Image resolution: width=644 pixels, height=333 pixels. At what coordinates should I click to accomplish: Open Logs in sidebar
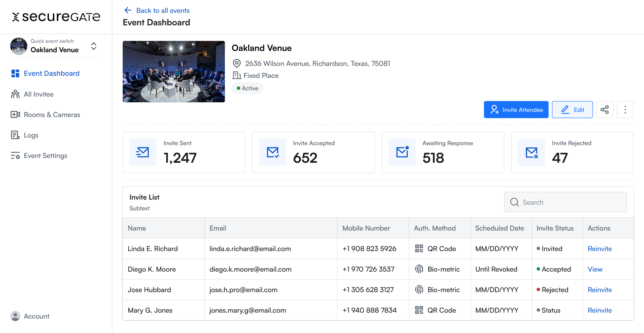point(31,135)
